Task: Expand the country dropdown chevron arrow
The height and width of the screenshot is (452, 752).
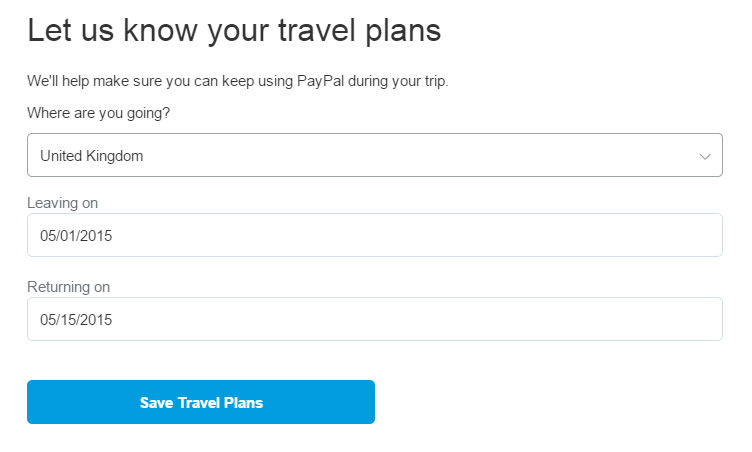Action: (705, 156)
